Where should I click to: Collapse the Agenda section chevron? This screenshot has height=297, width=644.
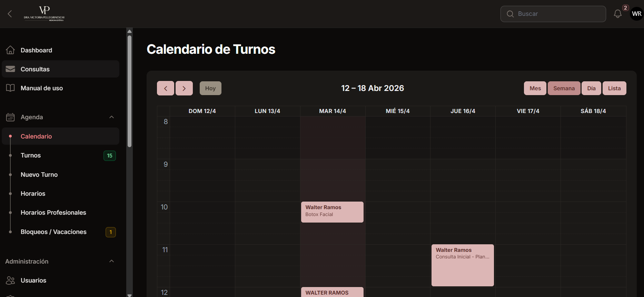(x=111, y=117)
